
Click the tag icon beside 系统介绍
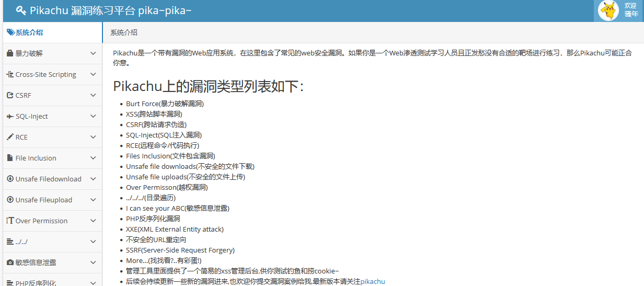(10, 32)
